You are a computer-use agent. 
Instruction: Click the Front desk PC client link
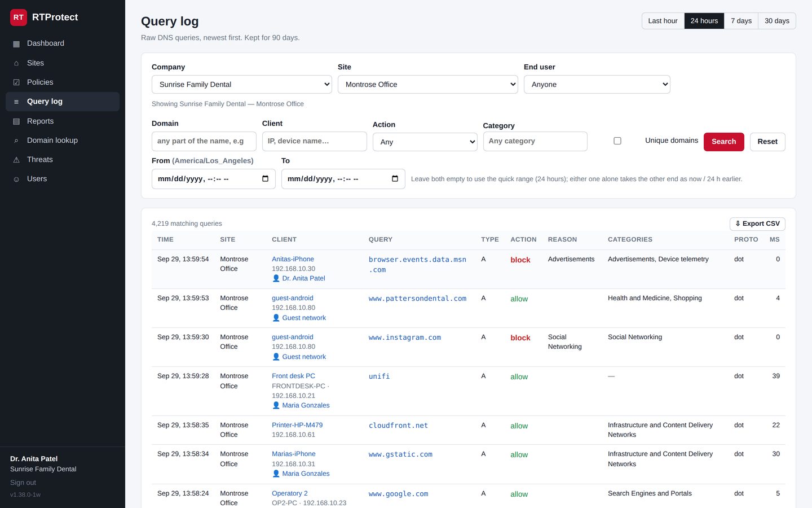coord(293,376)
